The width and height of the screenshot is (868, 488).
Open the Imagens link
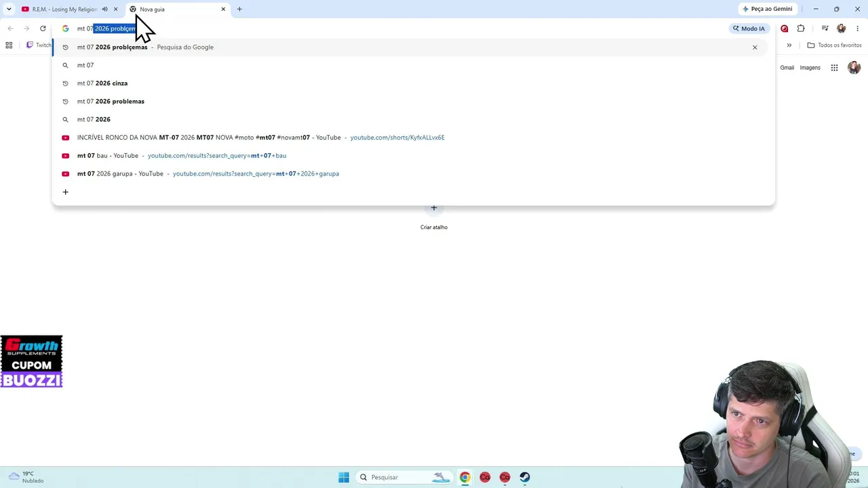tap(810, 68)
